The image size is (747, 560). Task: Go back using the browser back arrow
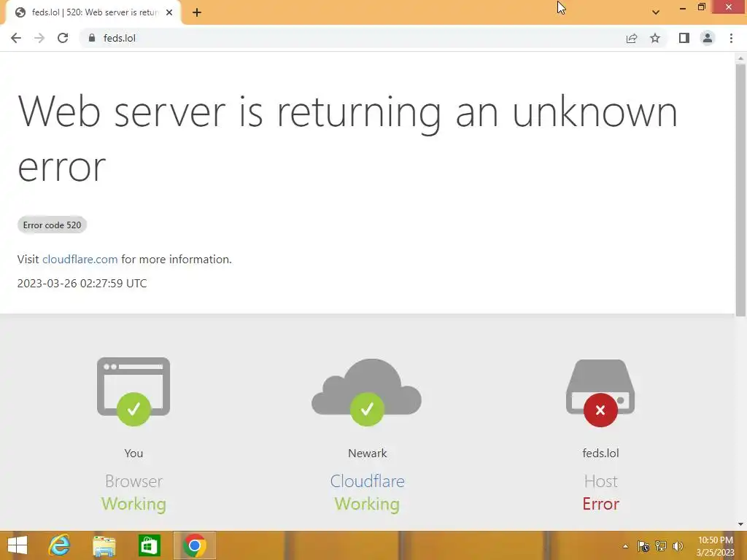coord(16,38)
